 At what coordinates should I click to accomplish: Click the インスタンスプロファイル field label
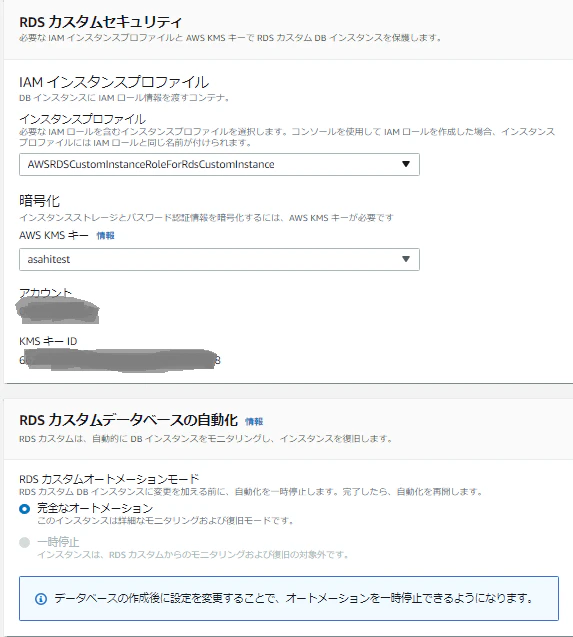[82, 119]
